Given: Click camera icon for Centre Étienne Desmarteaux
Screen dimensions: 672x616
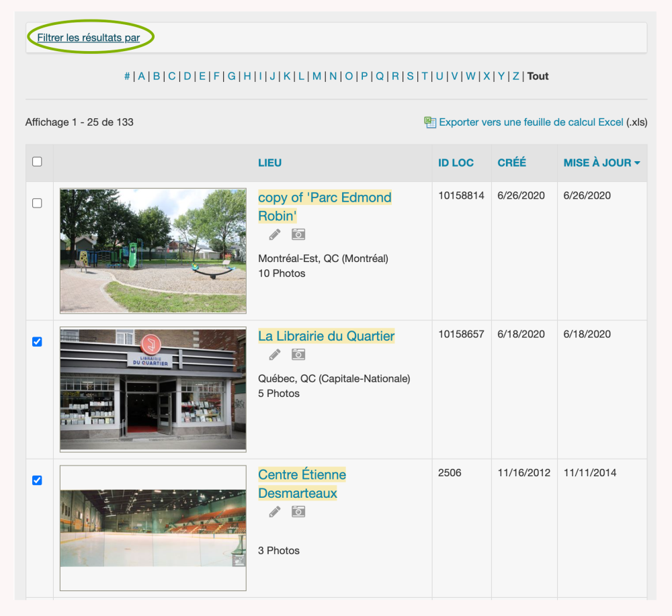Looking at the screenshot, I should 298,511.
